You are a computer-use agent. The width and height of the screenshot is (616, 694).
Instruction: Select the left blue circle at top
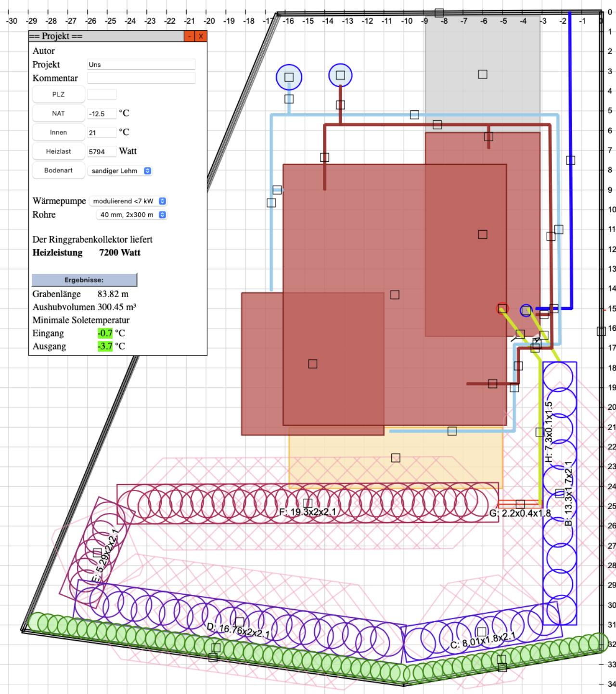click(x=289, y=77)
